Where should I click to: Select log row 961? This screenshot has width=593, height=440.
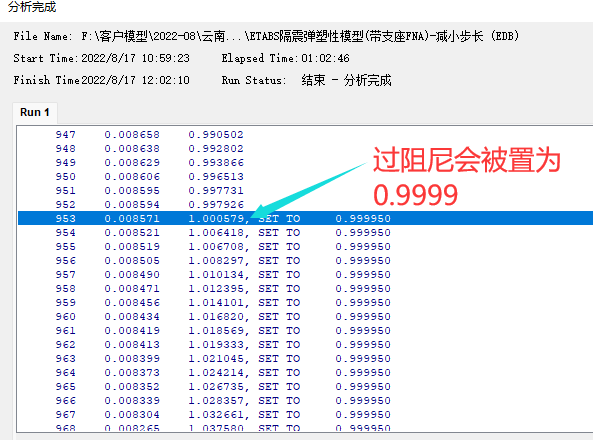[305, 331]
